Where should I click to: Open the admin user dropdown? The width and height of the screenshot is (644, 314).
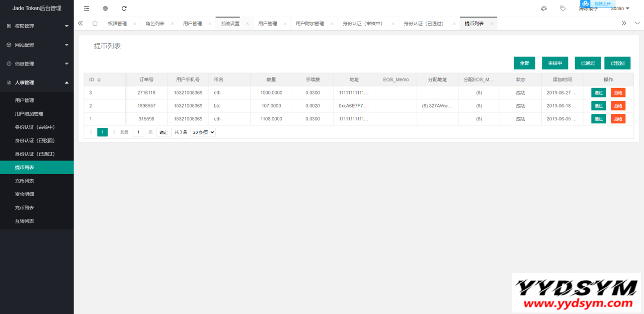point(619,9)
